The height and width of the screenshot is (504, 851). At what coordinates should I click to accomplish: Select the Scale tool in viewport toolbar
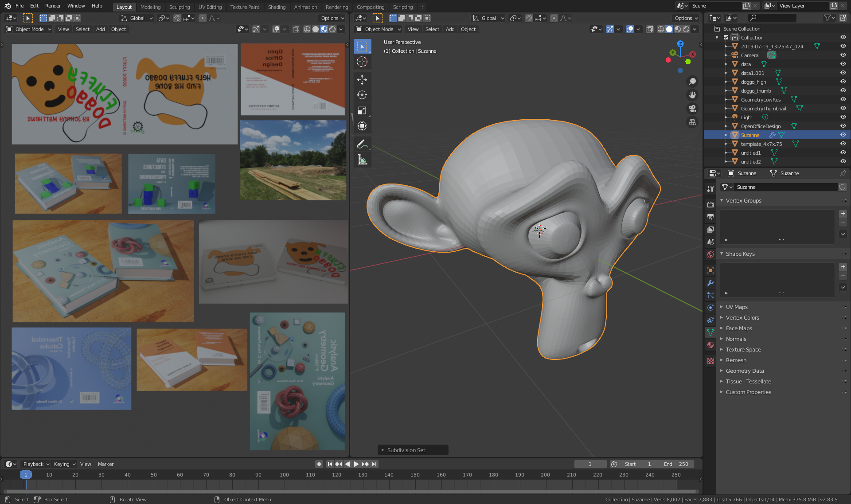coord(362,110)
